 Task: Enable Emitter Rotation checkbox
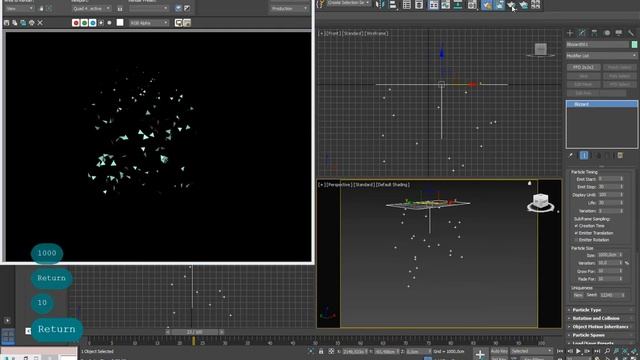click(x=576, y=240)
